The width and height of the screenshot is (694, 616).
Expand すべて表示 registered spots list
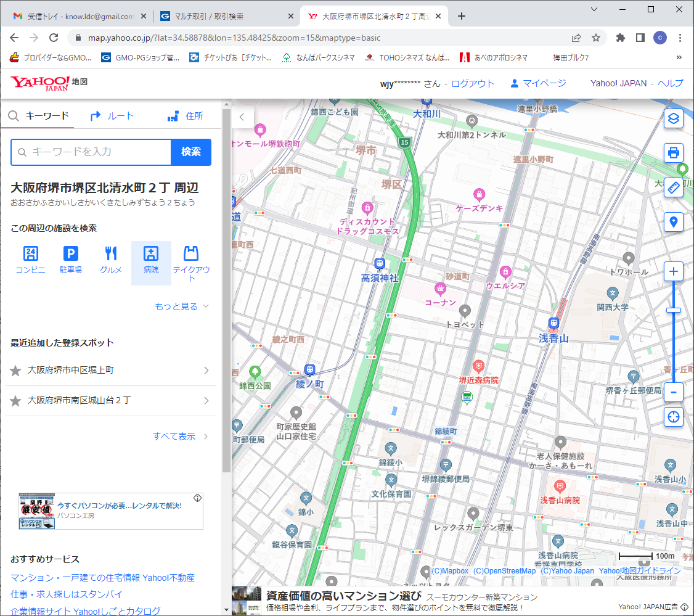pos(181,437)
